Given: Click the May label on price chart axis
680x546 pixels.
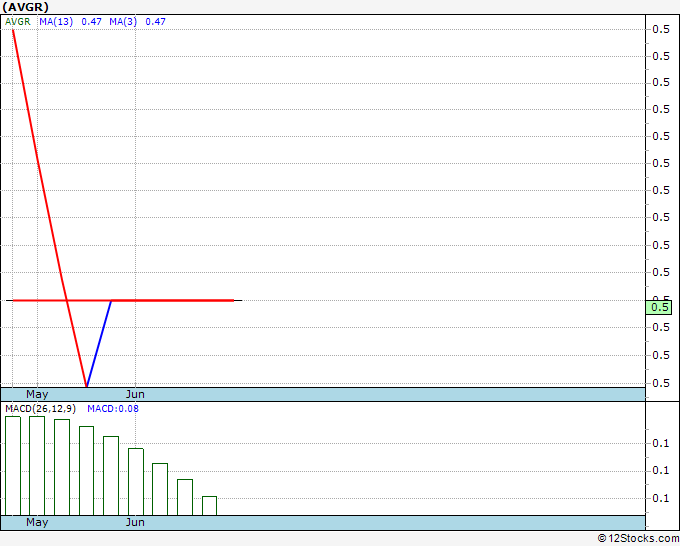Looking at the screenshot, I should (x=37, y=394).
